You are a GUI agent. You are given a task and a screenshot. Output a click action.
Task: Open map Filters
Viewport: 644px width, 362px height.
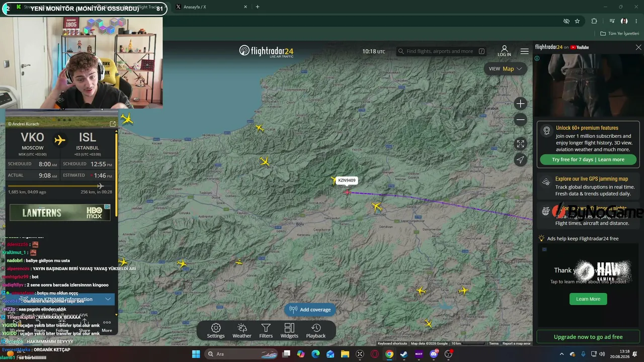point(266,331)
